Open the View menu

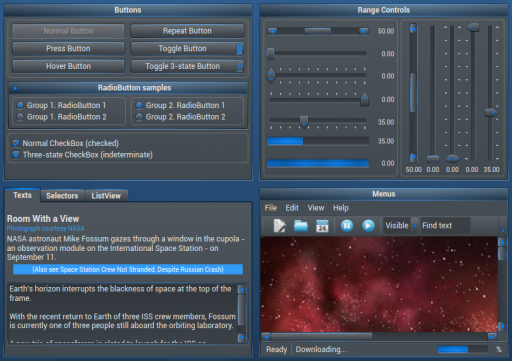point(316,208)
